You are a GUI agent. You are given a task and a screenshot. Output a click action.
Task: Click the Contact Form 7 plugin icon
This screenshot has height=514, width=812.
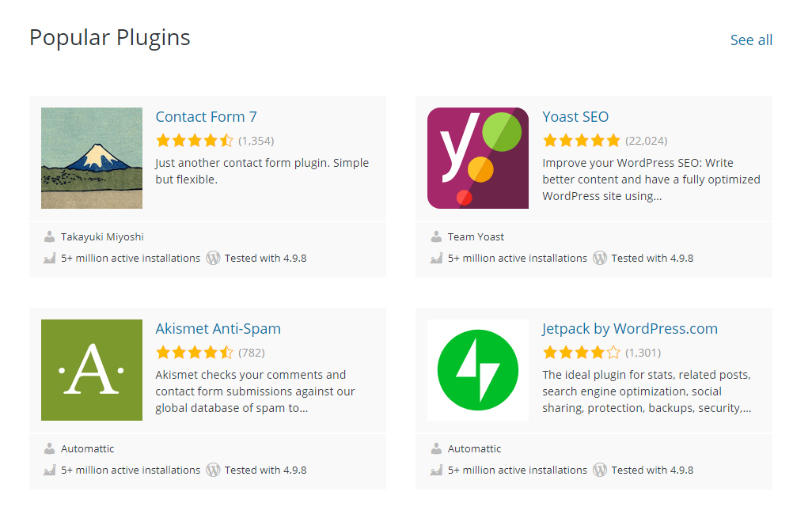click(91, 157)
